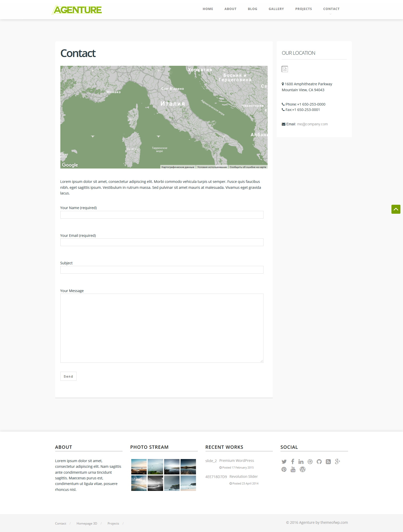Open last thumbnail in photo stream bottom row
The height and width of the screenshot is (532, 403).
pos(188,483)
